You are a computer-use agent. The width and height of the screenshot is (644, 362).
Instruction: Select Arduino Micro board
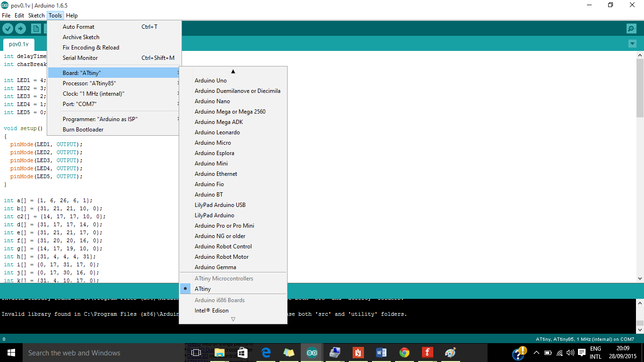233,143
